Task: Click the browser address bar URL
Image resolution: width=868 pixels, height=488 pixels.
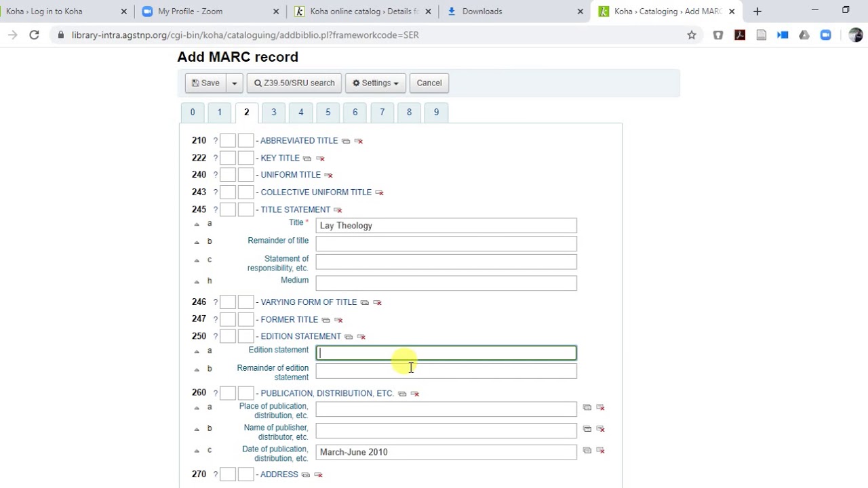Action: (x=245, y=35)
